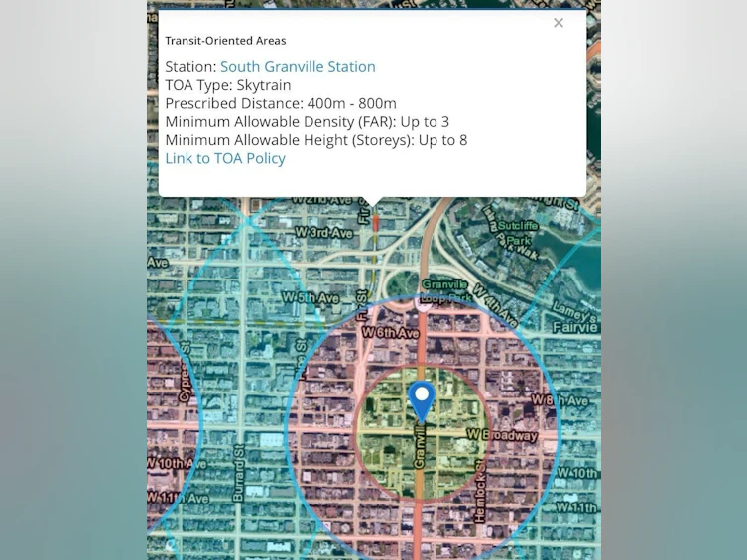The image size is (747, 560).
Task: Click the Hemlock St label
Action: (x=479, y=492)
